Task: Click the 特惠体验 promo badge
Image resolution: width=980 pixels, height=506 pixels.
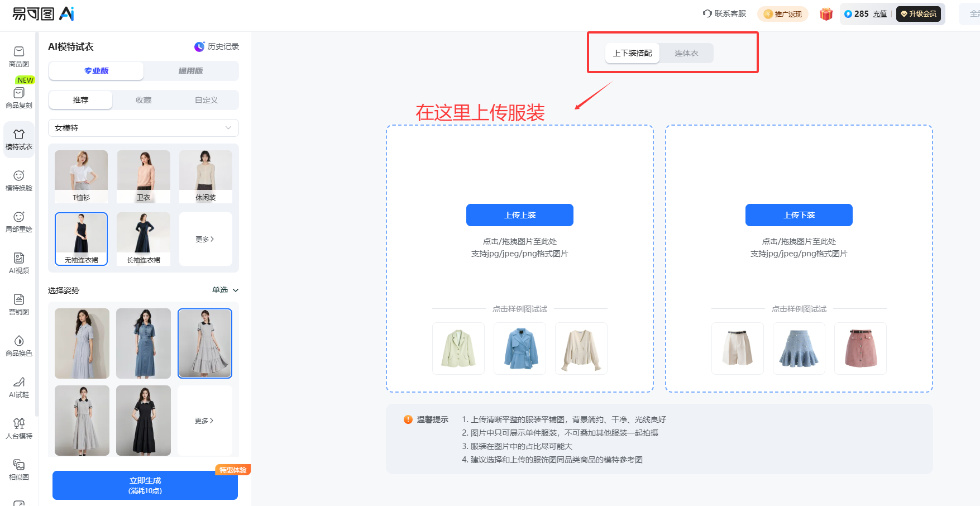Action: coord(233,470)
